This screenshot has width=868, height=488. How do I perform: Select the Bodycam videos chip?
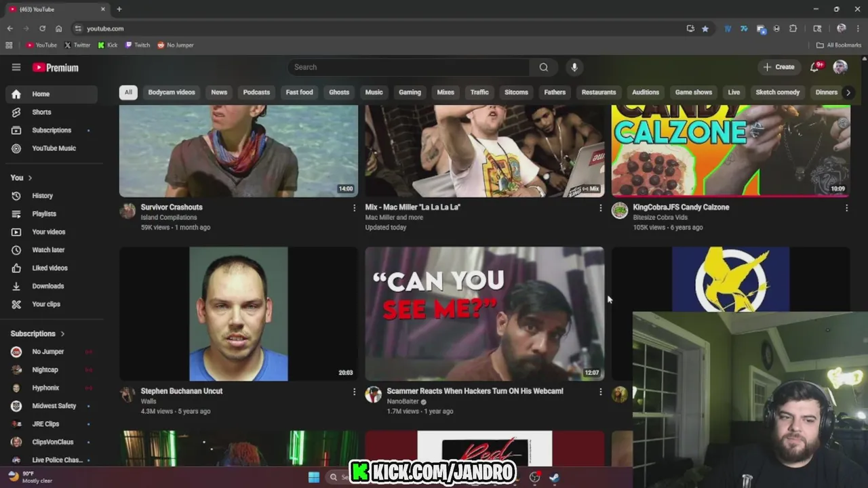tap(172, 92)
